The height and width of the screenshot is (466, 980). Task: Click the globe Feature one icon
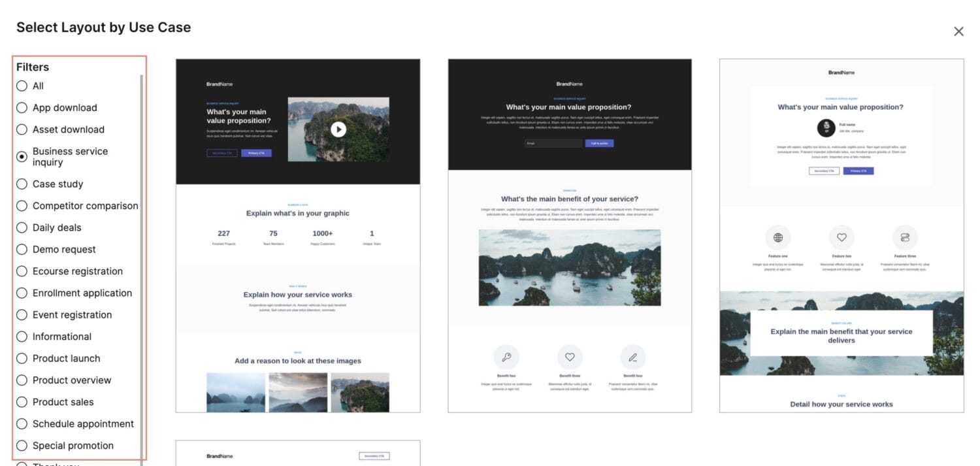click(777, 237)
